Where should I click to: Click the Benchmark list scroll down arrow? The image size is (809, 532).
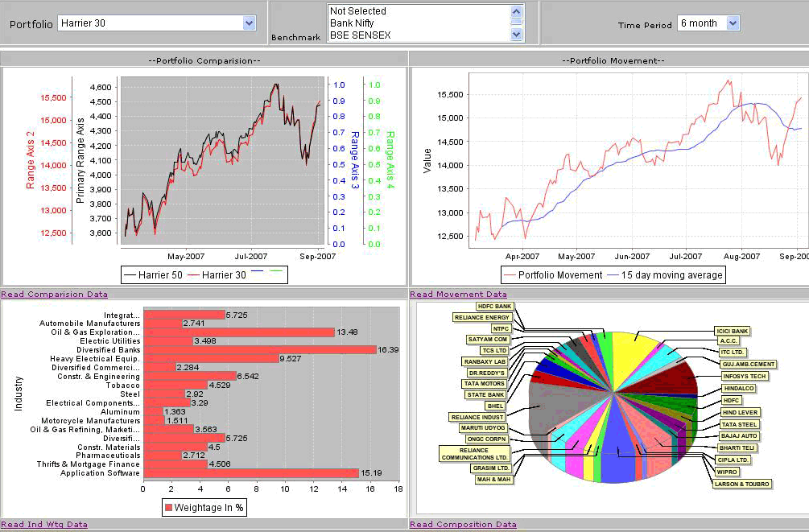pyautogui.click(x=517, y=35)
